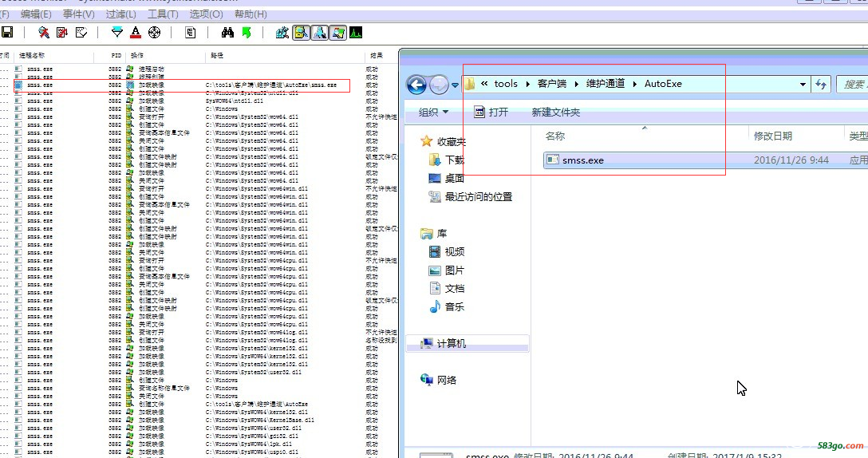The image size is (868, 458).
Task: Click the green Jump To Object arrow
Action: click(x=247, y=33)
